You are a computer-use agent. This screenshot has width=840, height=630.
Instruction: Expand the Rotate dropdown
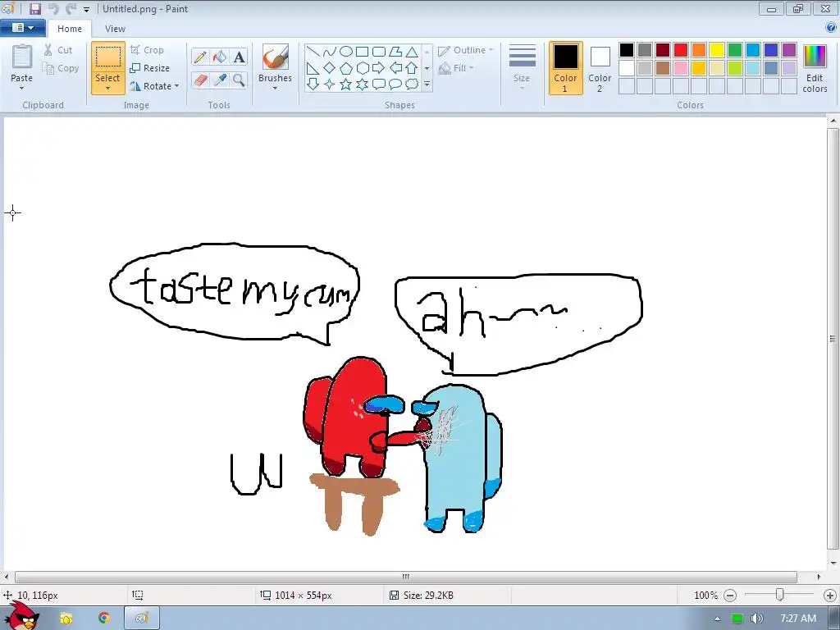tap(176, 86)
